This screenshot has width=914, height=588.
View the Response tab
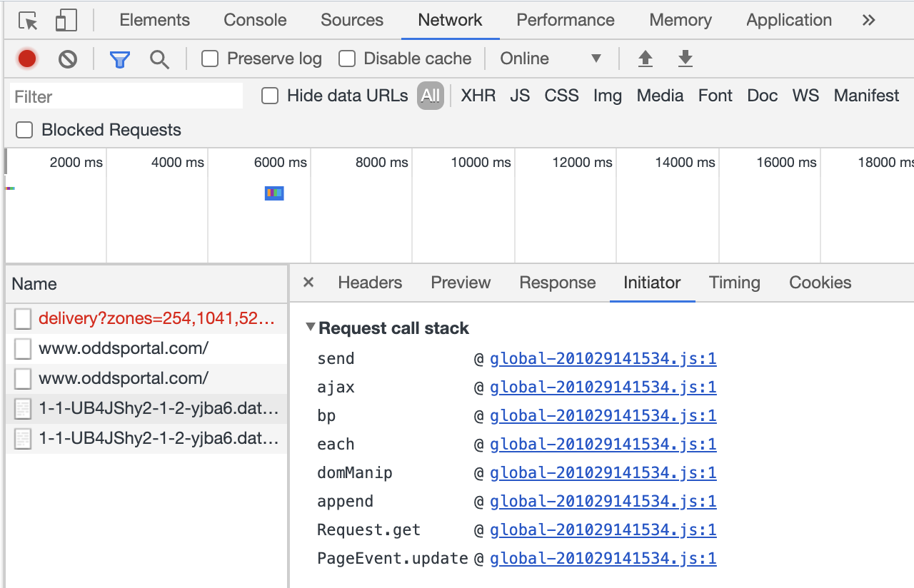click(x=558, y=283)
